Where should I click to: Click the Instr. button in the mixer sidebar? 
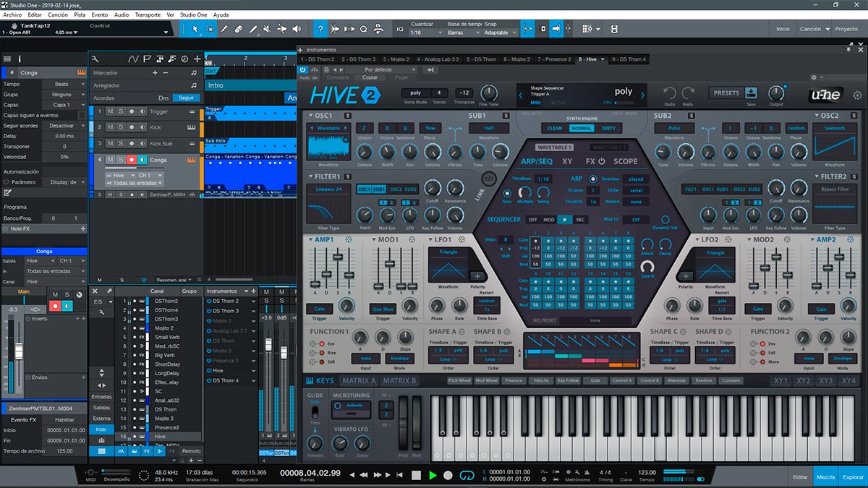pos(101,429)
